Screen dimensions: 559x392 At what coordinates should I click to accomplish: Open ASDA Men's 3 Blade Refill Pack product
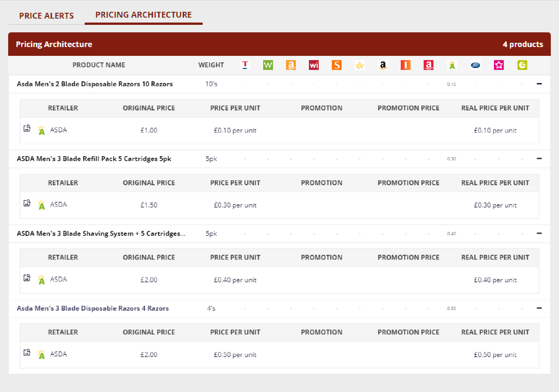click(94, 159)
